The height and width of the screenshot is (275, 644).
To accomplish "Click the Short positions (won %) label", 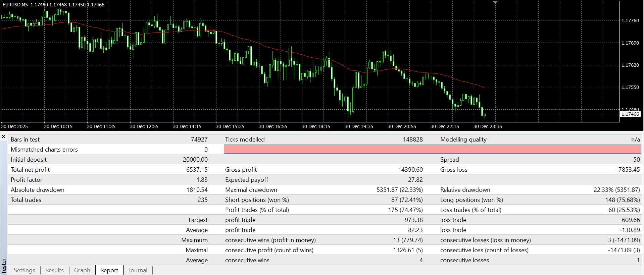I will (257, 200).
